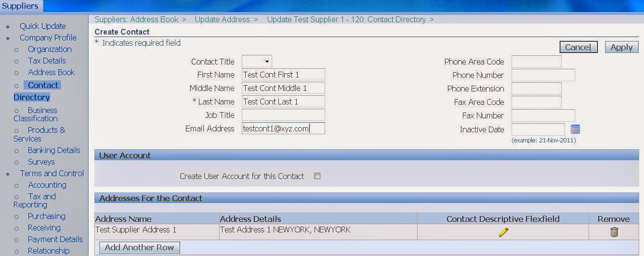This screenshot has height=256, width=644.
Task: Enable Create User Account for this Contact
Action: pos(317,176)
